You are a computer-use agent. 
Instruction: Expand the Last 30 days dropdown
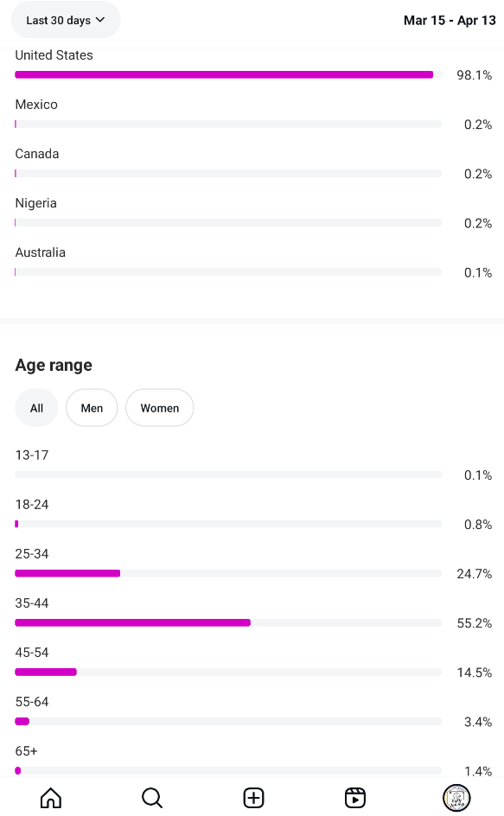tap(66, 20)
